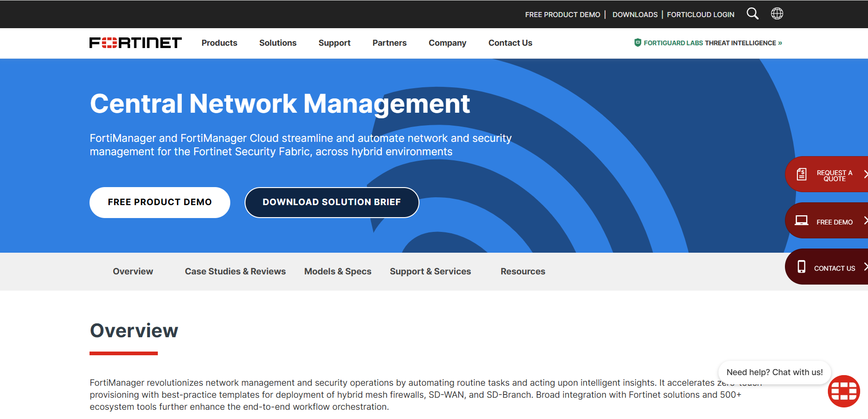Screen dimensions: 868x419
Task: Switch to Models & Specs tab
Action: [338, 272]
